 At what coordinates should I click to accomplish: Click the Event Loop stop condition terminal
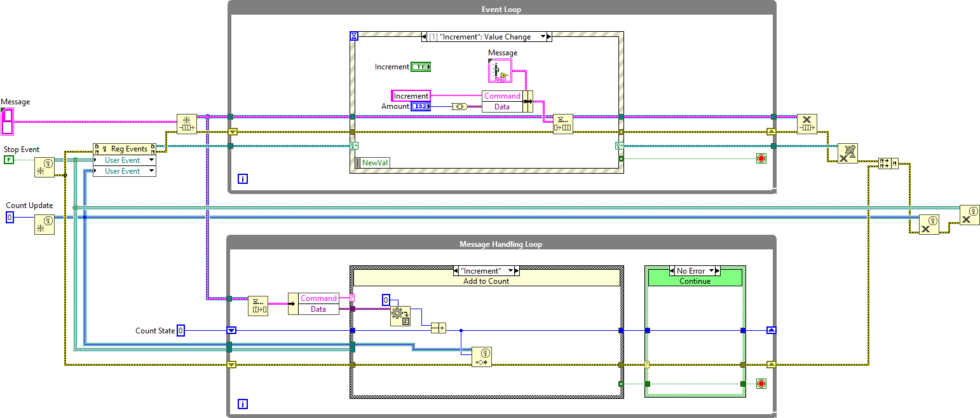[x=761, y=158]
